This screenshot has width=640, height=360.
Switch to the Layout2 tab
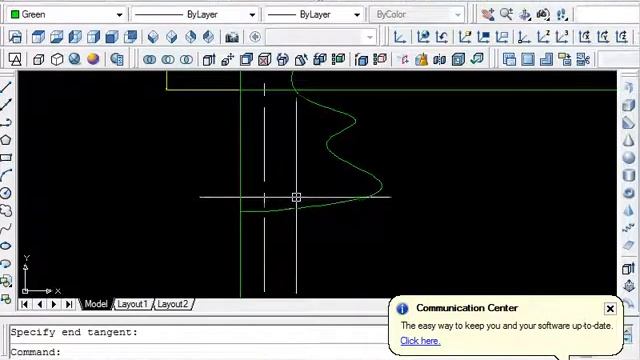pyautogui.click(x=172, y=304)
